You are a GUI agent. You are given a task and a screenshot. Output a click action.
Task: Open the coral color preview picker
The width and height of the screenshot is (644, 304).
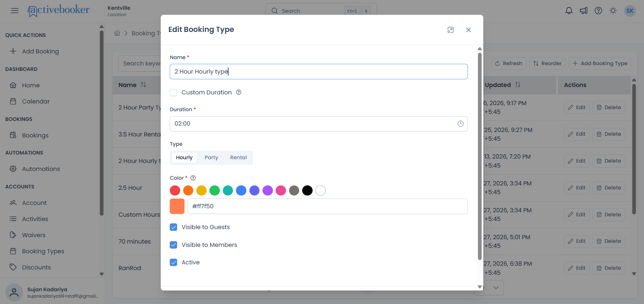[x=177, y=206]
